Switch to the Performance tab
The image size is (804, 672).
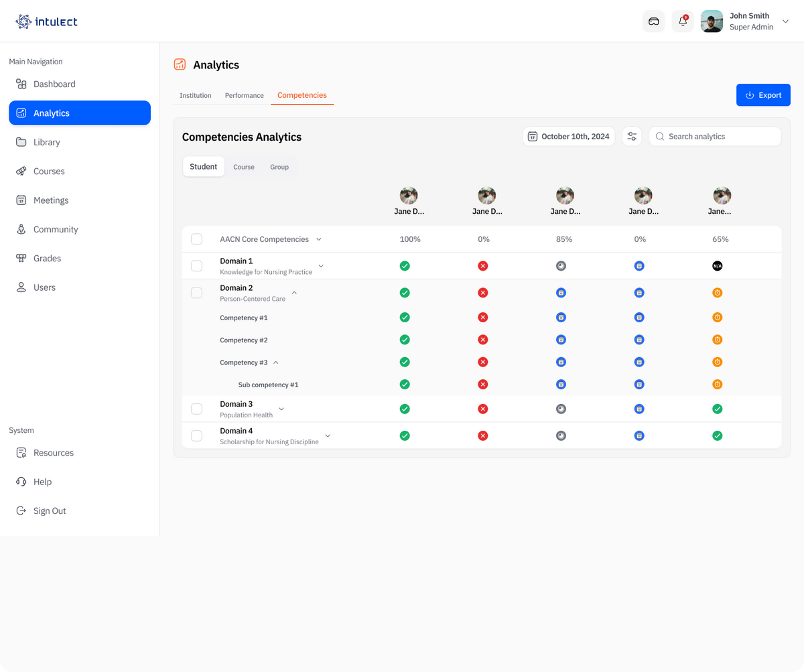click(x=245, y=96)
